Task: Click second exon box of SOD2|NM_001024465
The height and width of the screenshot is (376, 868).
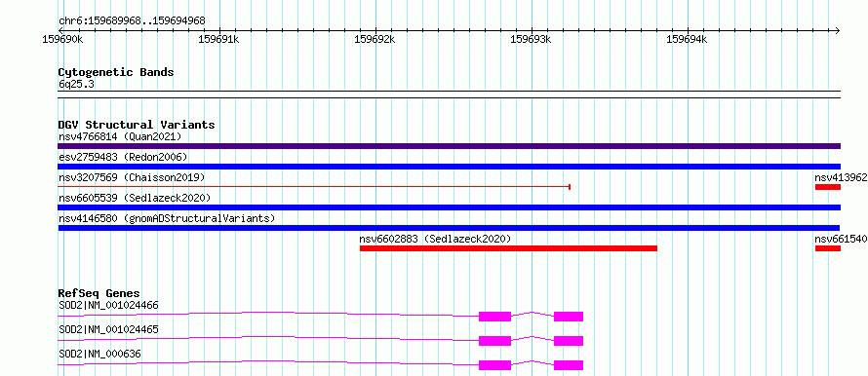Action: [569, 341]
